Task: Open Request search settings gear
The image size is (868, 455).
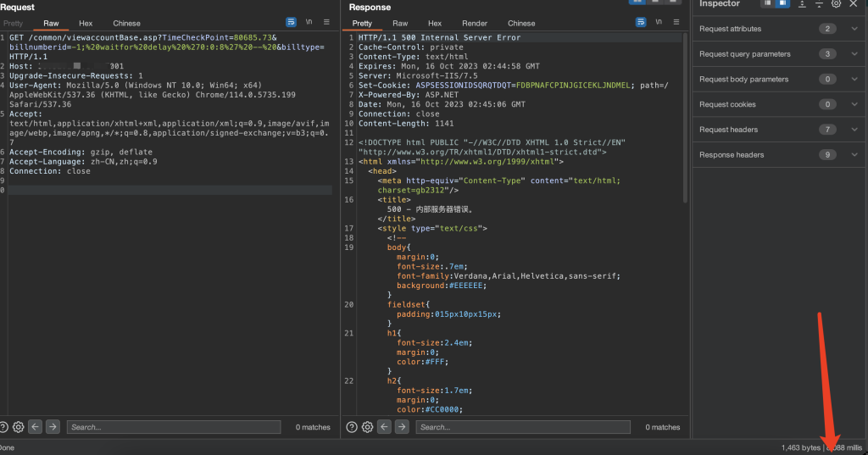Action: click(x=19, y=427)
